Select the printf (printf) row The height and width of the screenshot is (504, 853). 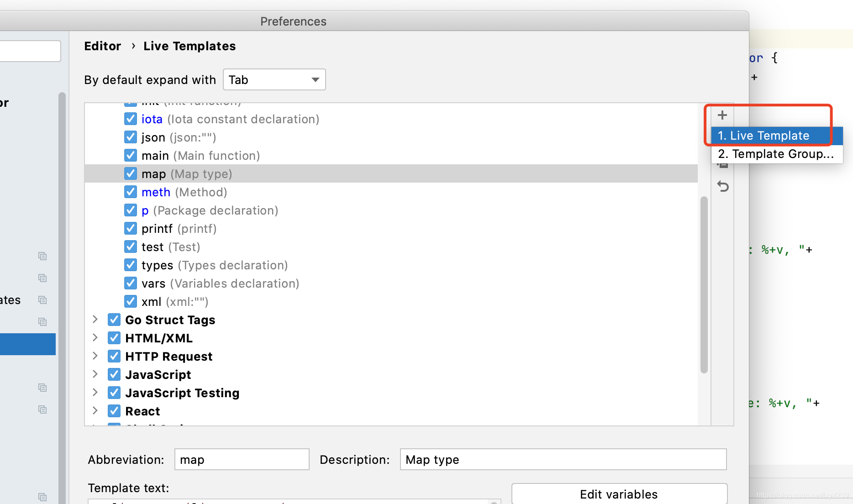391,228
